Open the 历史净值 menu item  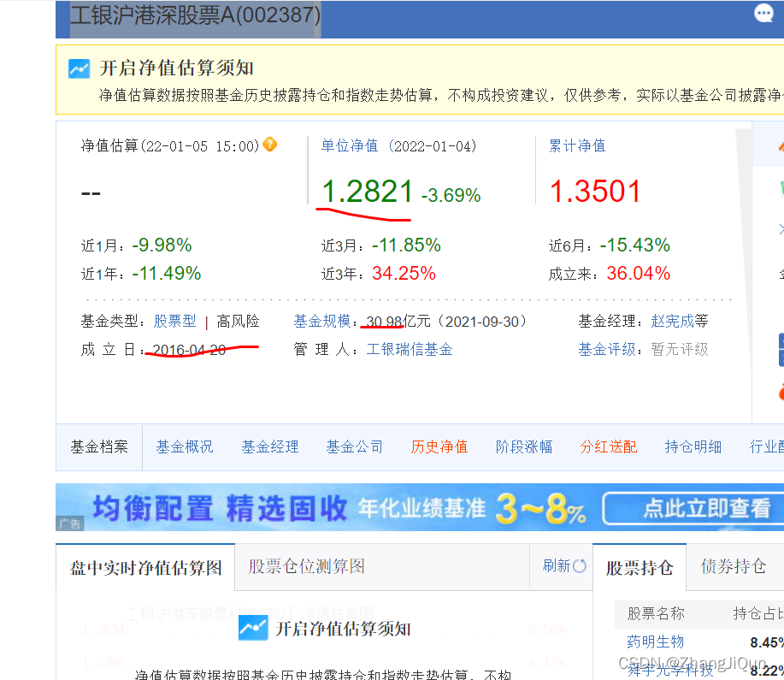pos(439,446)
